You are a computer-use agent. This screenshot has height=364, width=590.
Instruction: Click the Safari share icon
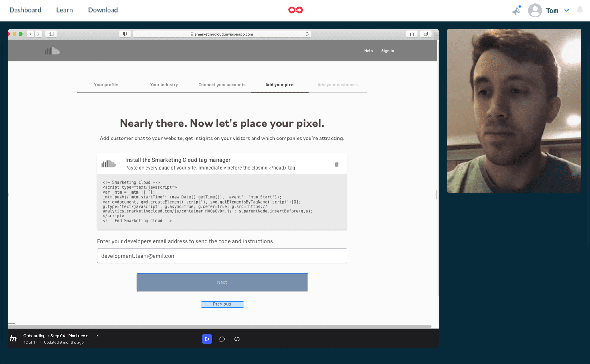click(412, 34)
